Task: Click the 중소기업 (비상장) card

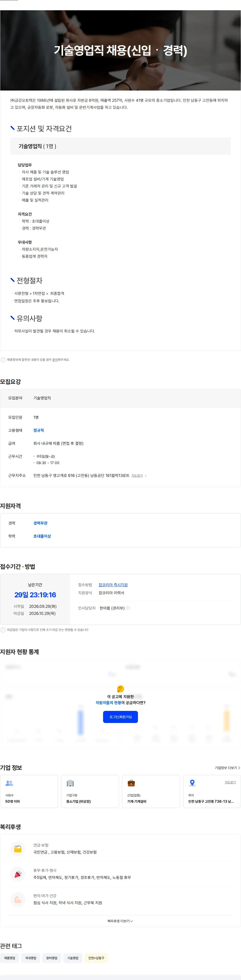Action: pyautogui.click(x=90, y=791)
